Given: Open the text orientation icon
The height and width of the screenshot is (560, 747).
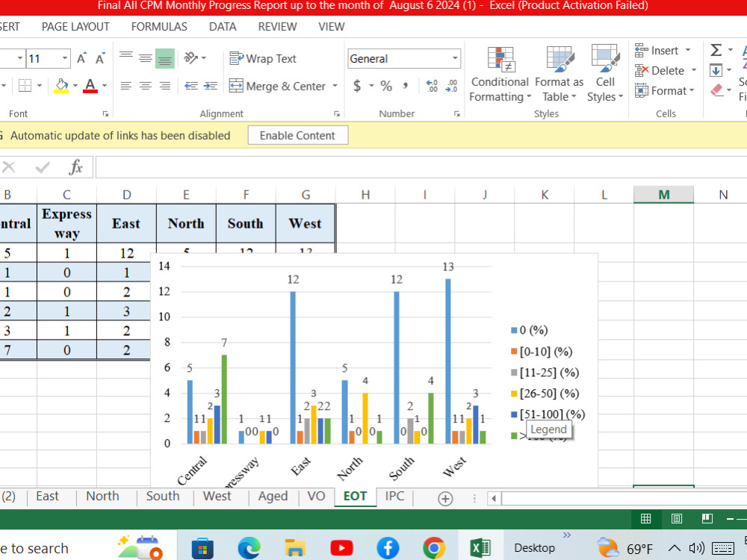Looking at the screenshot, I should click(x=191, y=58).
